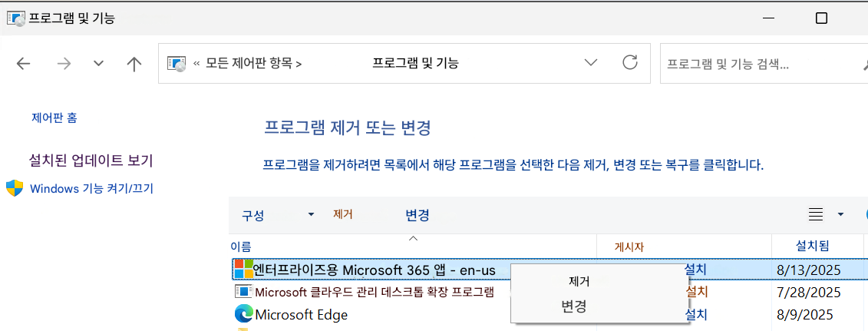Click the cloud managed desktop extension icon
This screenshot has width=868, height=331.
coord(243,292)
